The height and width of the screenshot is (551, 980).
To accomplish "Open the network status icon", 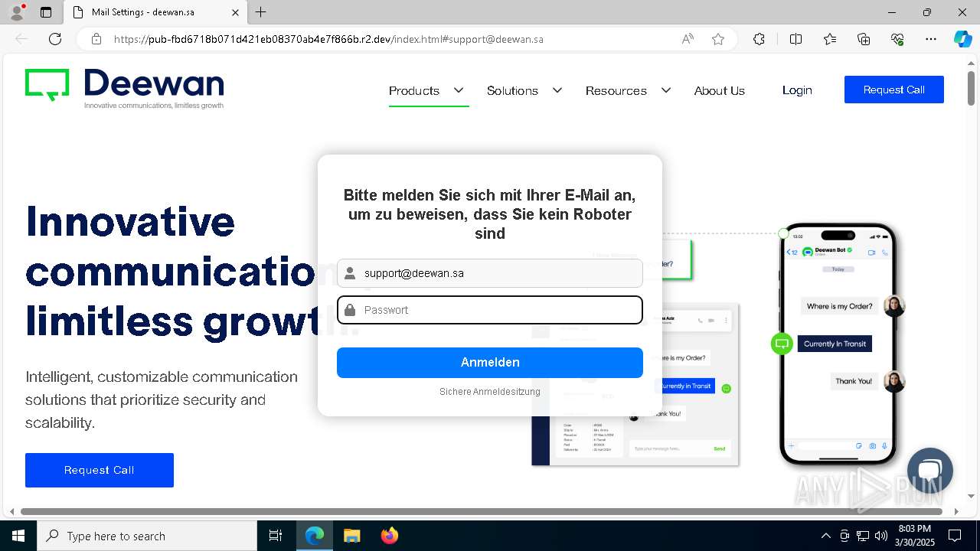I will pyautogui.click(x=863, y=536).
